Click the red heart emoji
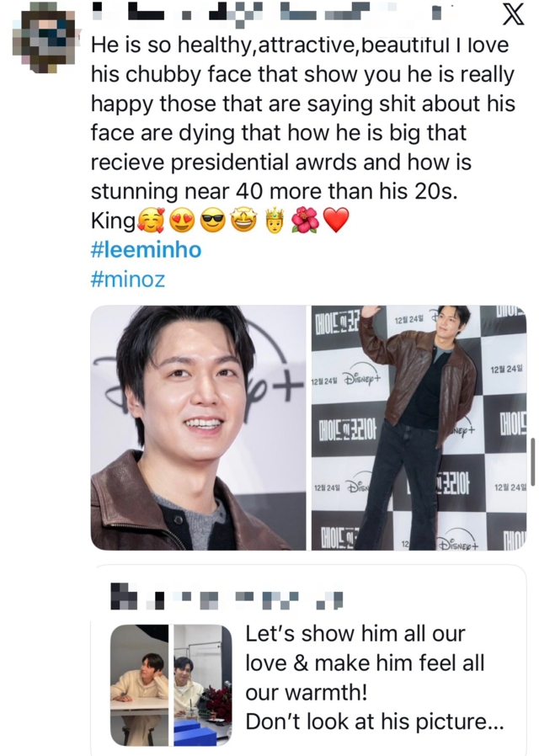The image size is (539, 756). 335,221
